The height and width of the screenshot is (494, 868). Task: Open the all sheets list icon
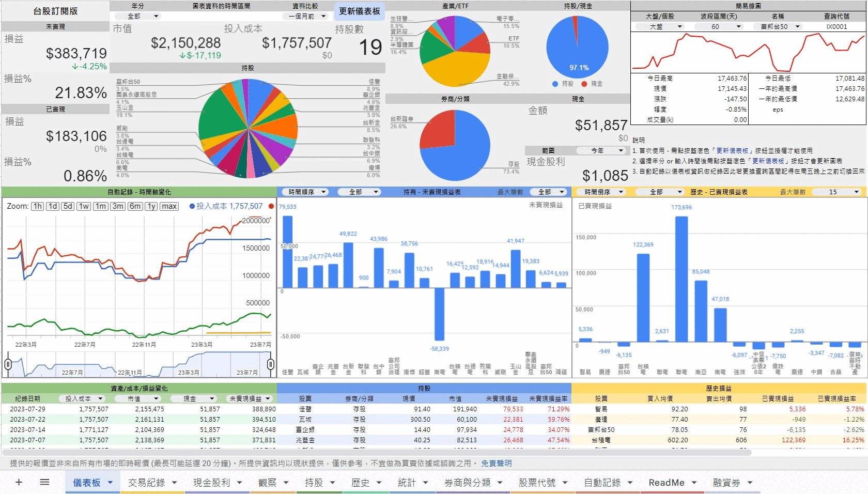[x=44, y=482]
